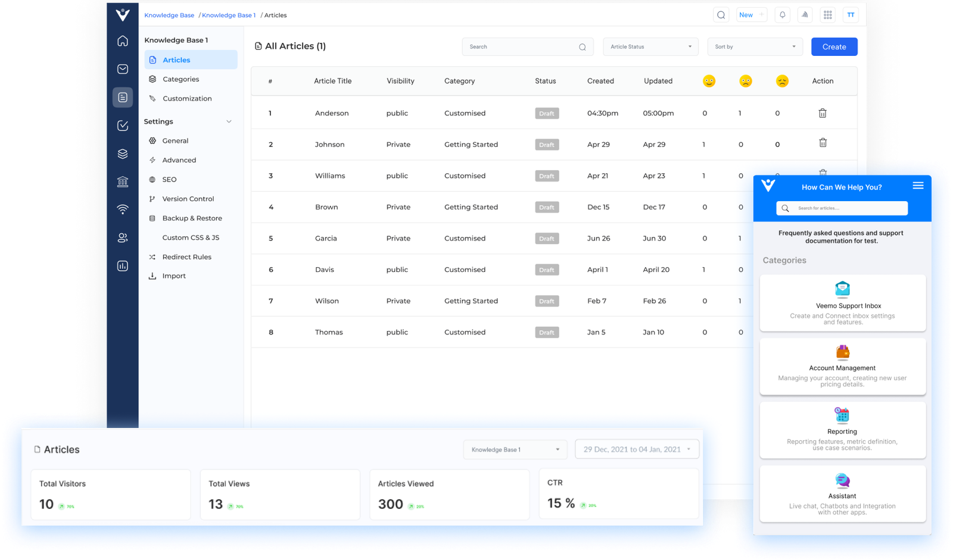Open the date range picker dropdown
953x560 pixels.
coord(637,449)
